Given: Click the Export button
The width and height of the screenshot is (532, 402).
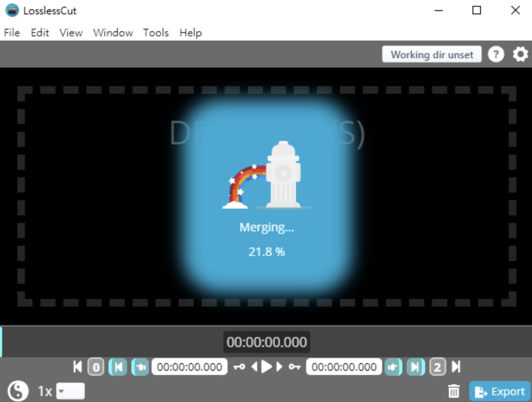Looking at the screenshot, I should pyautogui.click(x=500, y=391).
